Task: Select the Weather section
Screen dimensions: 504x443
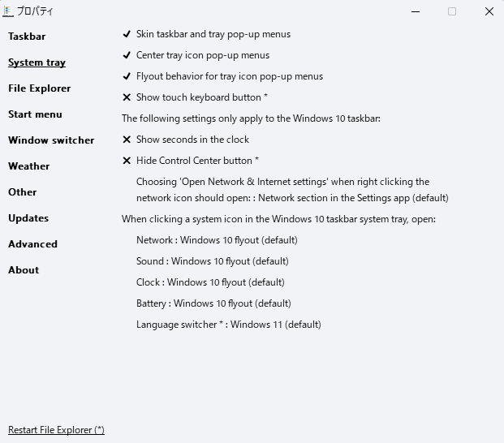Action: click(x=29, y=166)
